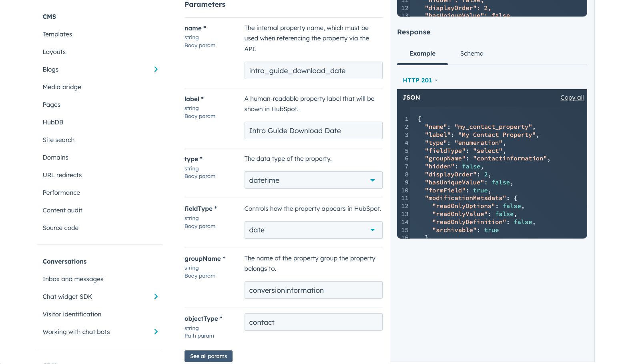630x364 pixels.
Task: Open HubDB in the sidebar
Action: click(53, 122)
